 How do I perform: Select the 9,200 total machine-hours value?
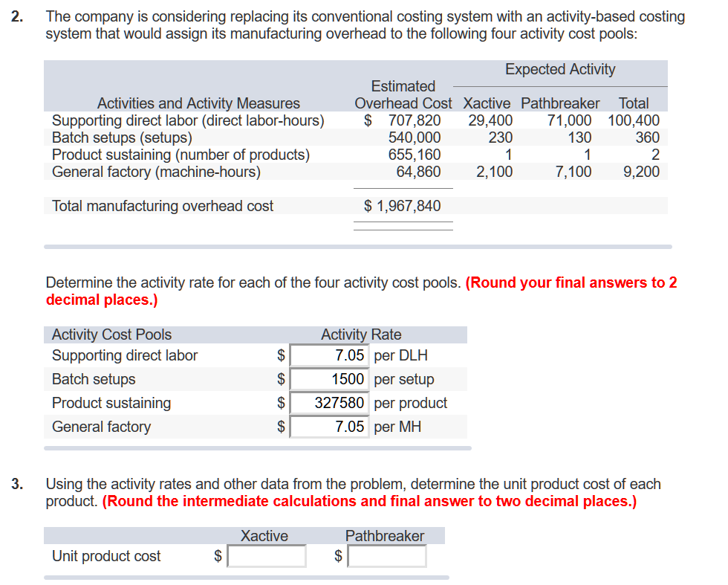(x=641, y=172)
